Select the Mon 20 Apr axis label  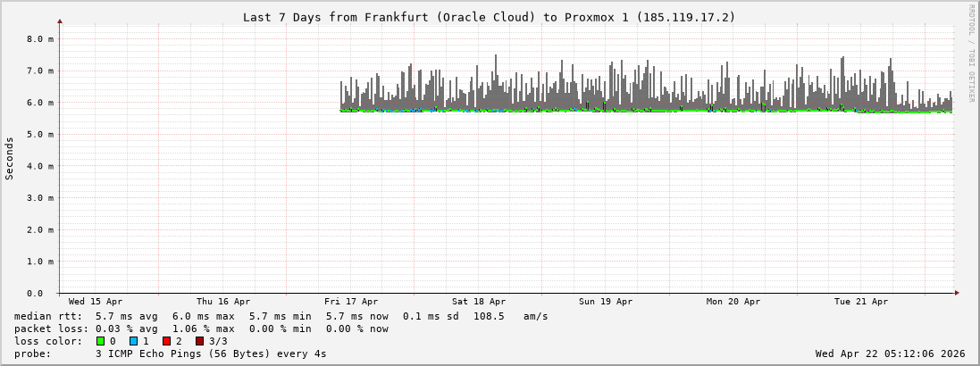pos(733,302)
